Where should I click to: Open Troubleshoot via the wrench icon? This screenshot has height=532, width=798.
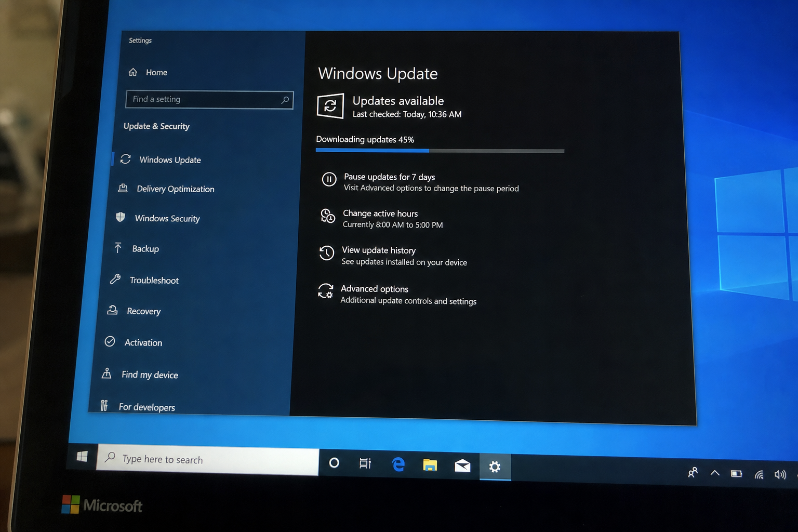coord(115,279)
